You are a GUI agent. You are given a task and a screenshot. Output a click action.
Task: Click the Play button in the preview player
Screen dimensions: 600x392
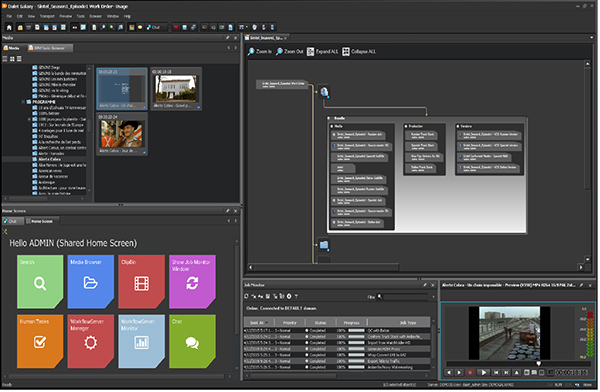click(484, 372)
